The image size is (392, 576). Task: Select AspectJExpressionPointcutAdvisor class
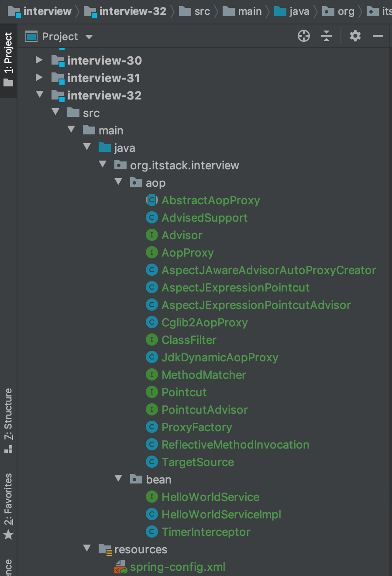(256, 305)
